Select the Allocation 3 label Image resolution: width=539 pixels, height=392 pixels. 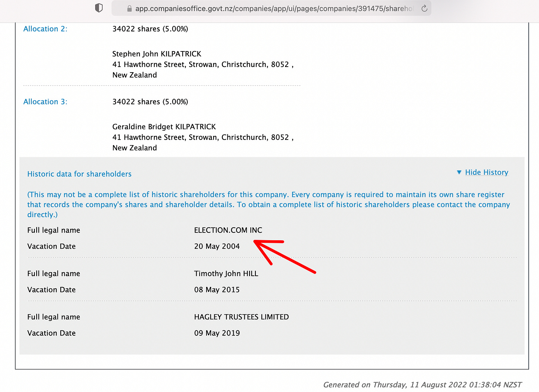[45, 102]
